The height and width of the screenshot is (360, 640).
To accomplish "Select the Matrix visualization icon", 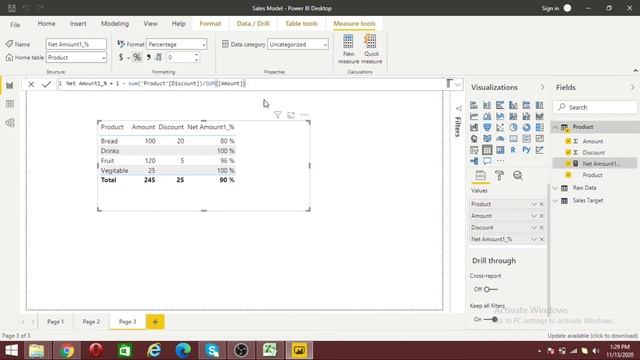I will pyautogui.click(x=500, y=150).
